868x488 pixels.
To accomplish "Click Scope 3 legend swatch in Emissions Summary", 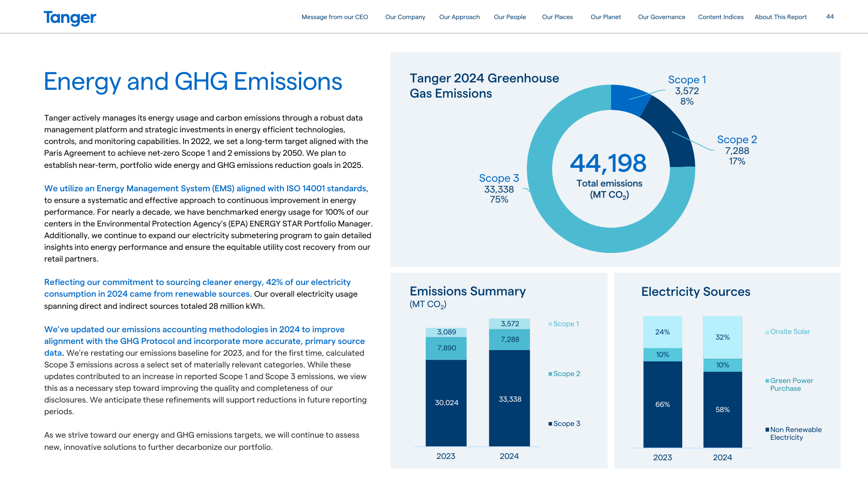I will tap(550, 424).
